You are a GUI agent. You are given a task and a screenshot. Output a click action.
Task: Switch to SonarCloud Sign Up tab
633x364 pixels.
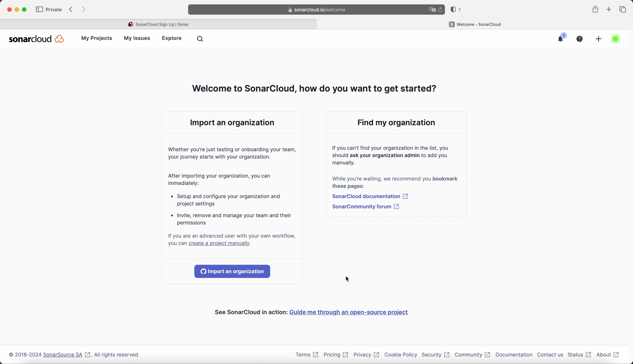pyautogui.click(x=158, y=24)
